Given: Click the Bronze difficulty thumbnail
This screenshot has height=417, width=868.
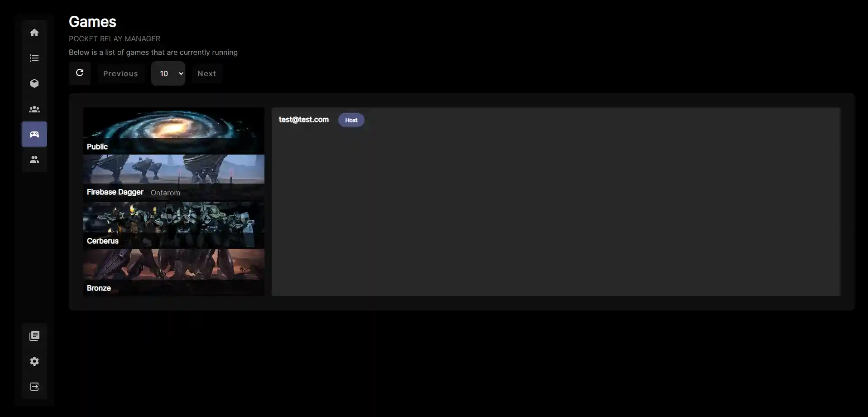Looking at the screenshot, I should click(x=174, y=272).
